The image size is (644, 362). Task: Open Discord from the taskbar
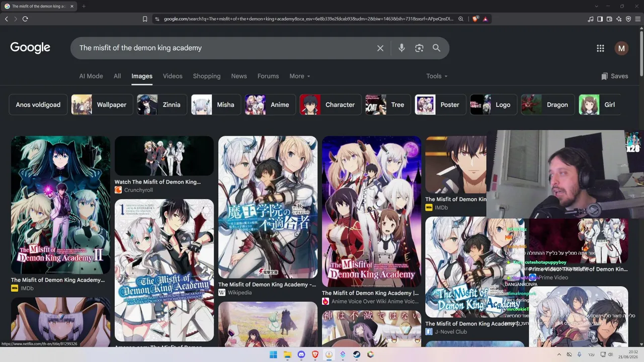tap(301, 354)
